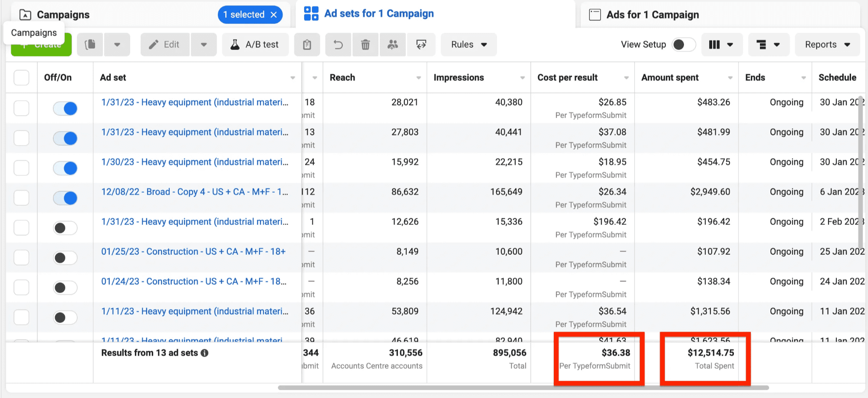Expand the Rules dropdown

click(x=469, y=45)
